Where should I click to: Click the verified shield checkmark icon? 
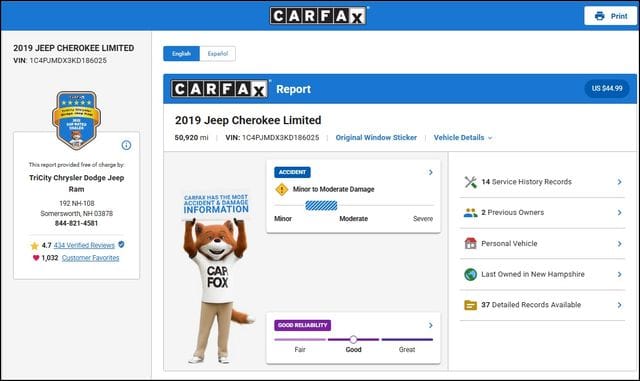(x=121, y=245)
